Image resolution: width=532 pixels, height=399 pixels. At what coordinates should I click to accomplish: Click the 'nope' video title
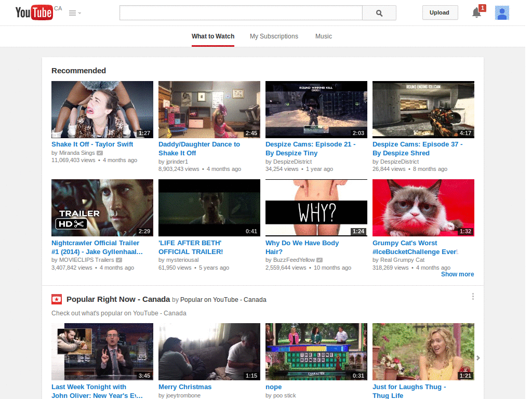(x=273, y=387)
